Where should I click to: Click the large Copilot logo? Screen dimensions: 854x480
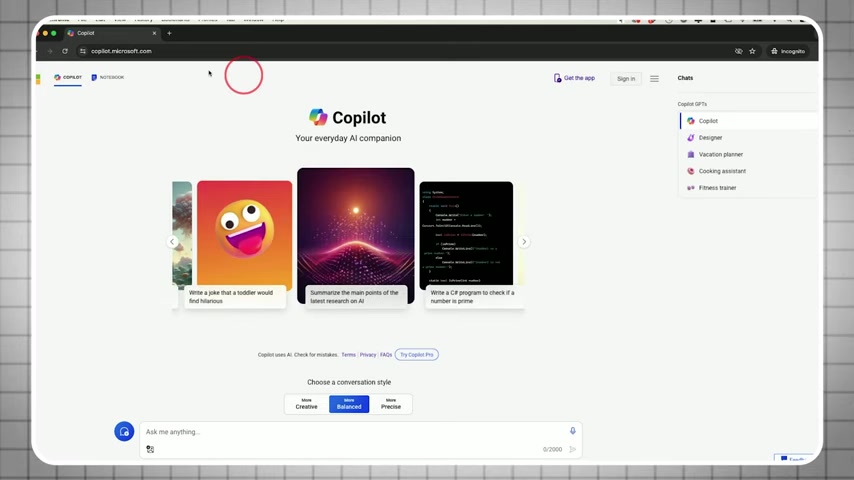pyautogui.click(x=318, y=117)
